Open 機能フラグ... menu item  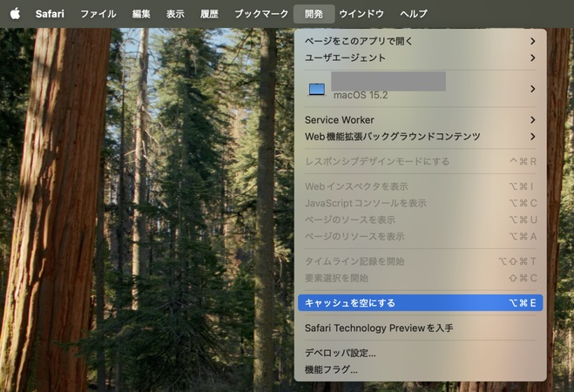click(x=420, y=369)
